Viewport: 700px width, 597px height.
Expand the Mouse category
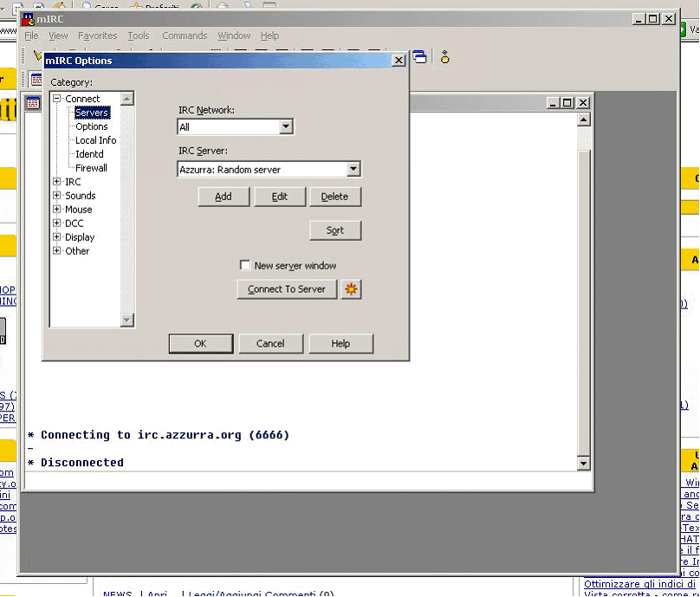coord(56,209)
